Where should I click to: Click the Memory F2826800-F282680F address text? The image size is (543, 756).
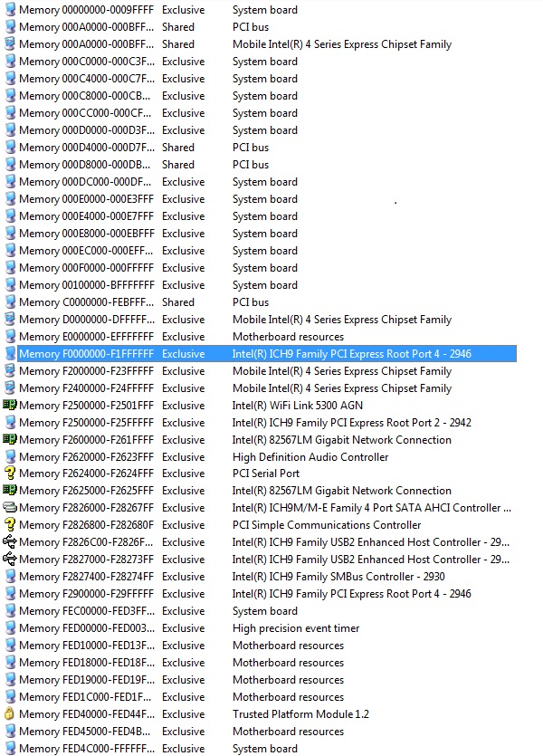click(87, 524)
